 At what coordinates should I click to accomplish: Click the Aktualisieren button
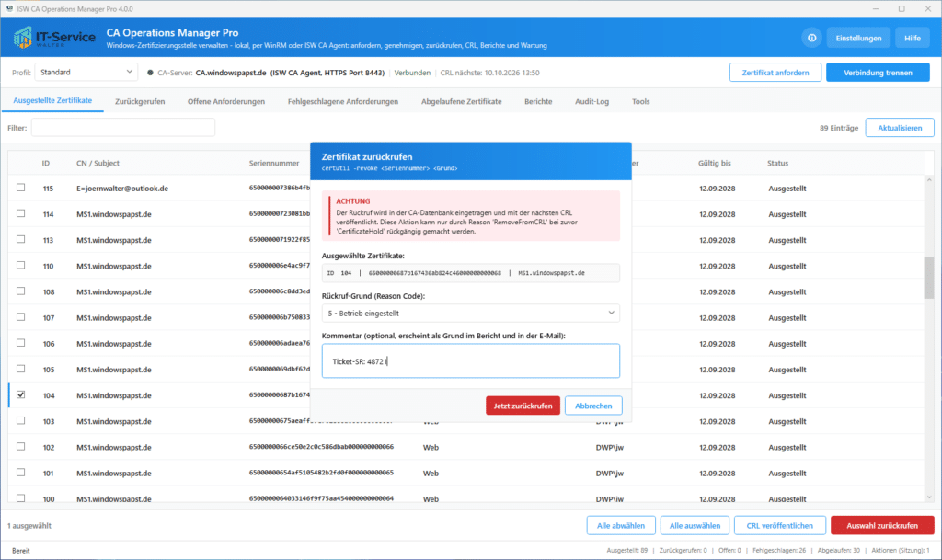pyautogui.click(x=900, y=128)
